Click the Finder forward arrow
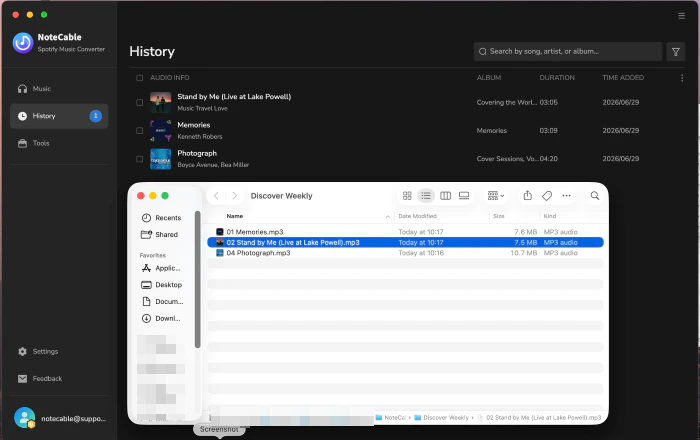700x440 pixels. [x=234, y=196]
